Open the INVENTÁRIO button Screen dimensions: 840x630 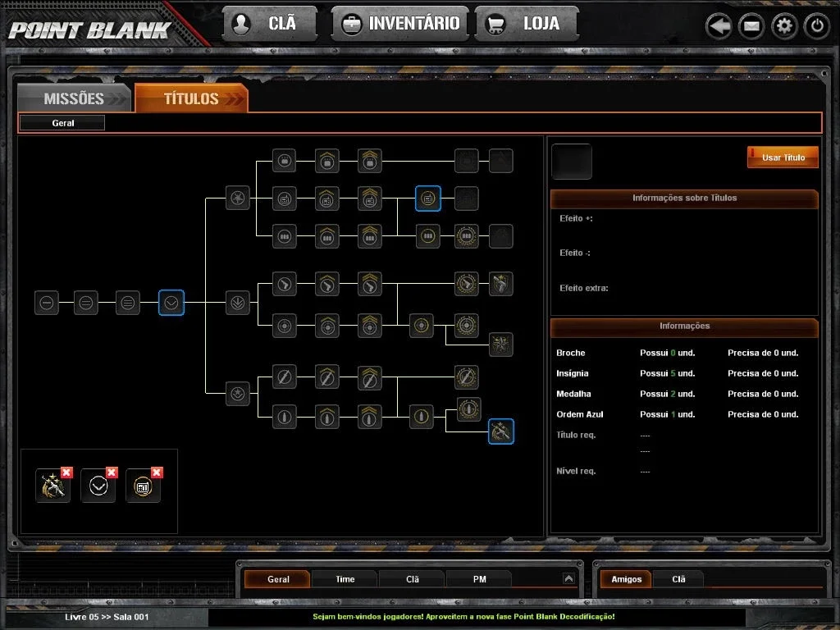click(x=400, y=24)
